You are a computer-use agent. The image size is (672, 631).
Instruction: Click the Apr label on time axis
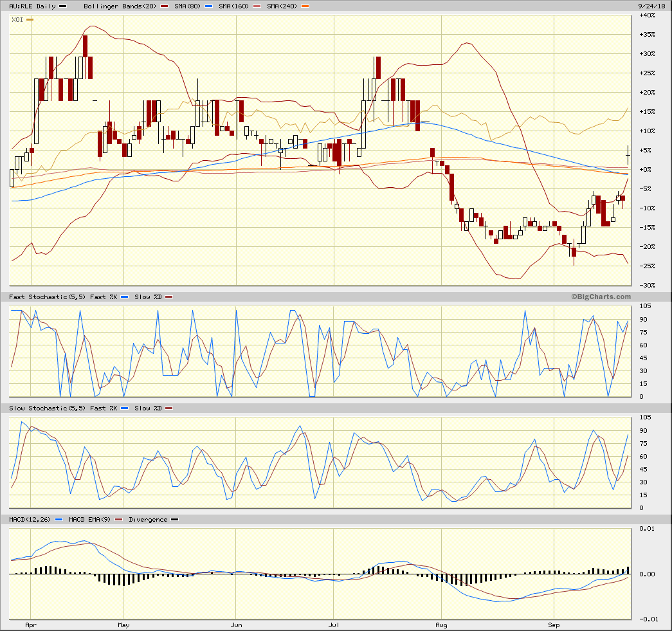click(x=31, y=625)
